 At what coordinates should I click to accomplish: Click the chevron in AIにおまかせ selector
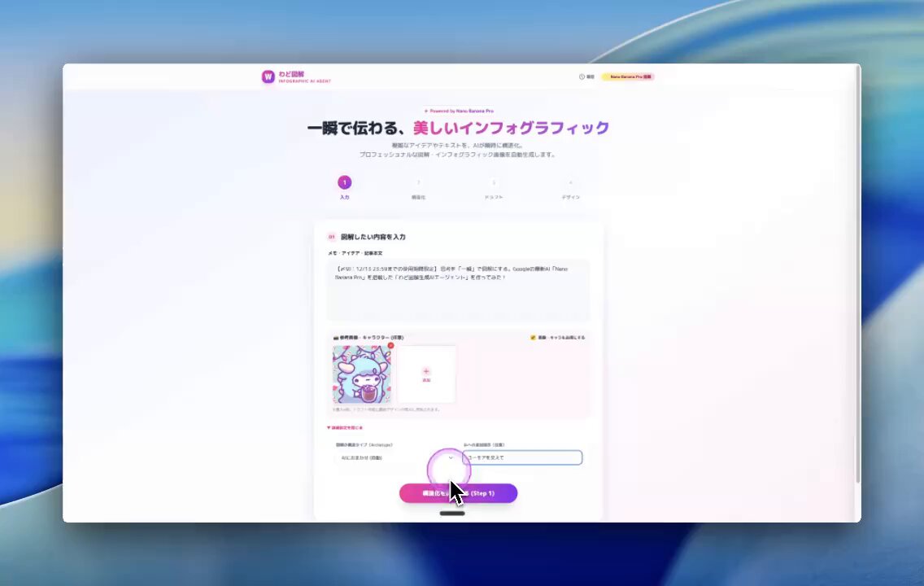coord(451,457)
